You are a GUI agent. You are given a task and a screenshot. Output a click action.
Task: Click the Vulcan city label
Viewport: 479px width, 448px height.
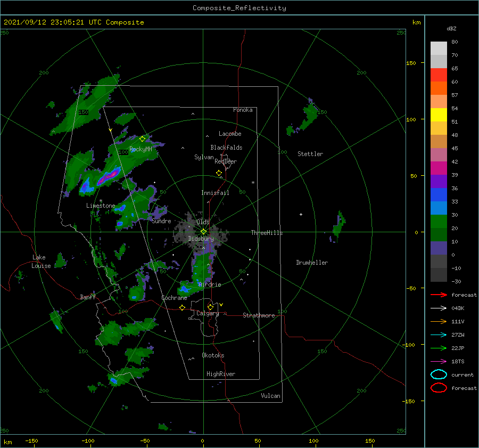click(271, 396)
